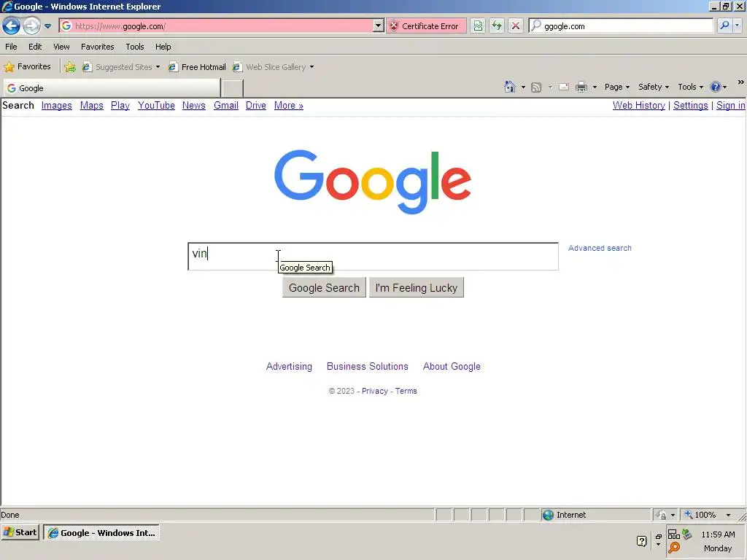Expand the address bar URL dropdown
The height and width of the screenshot is (560, 747).
[379, 26]
